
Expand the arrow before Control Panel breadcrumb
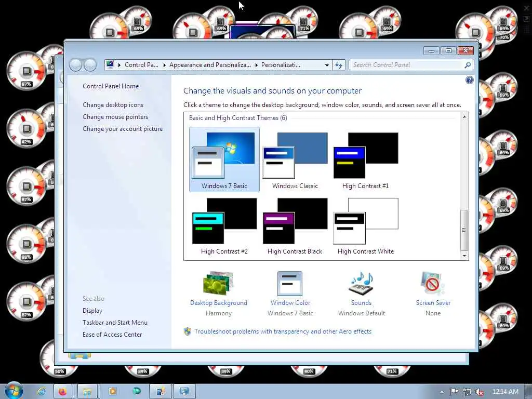tap(119, 65)
